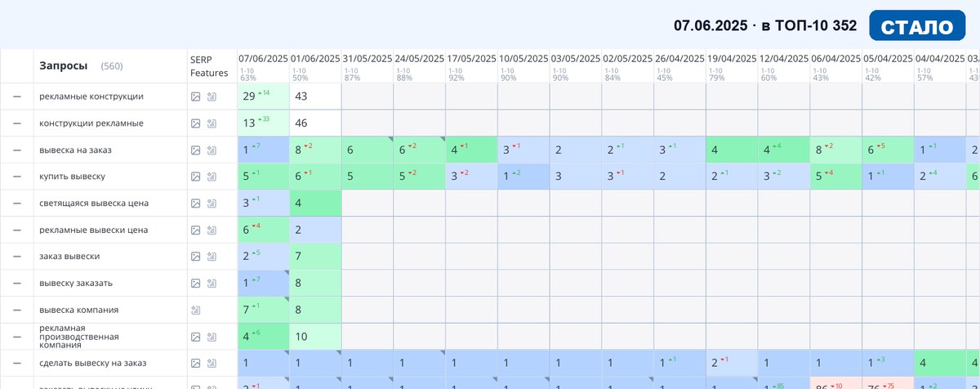Click the single SERP icon for 'вывеска компания'
The height and width of the screenshot is (389, 980).
click(x=195, y=310)
